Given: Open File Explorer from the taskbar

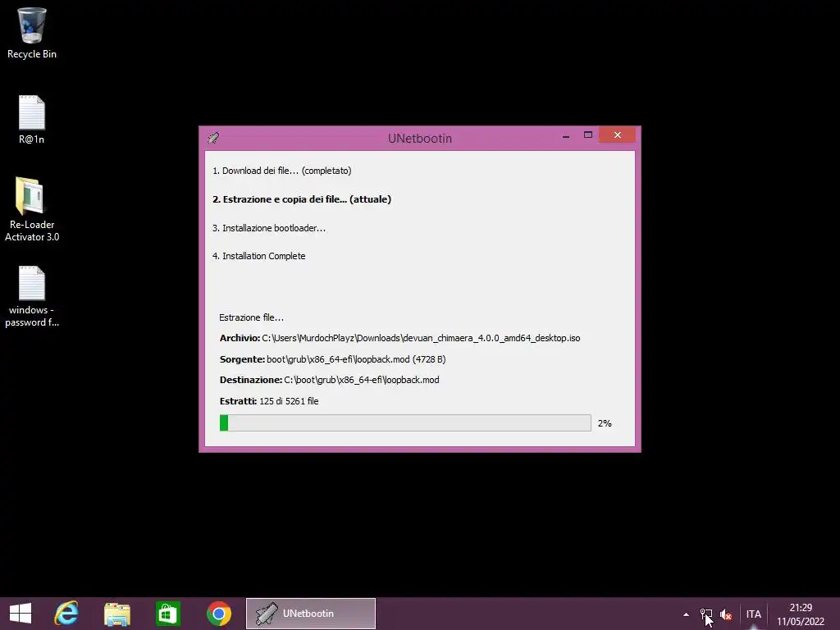Looking at the screenshot, I should (116, 614).
